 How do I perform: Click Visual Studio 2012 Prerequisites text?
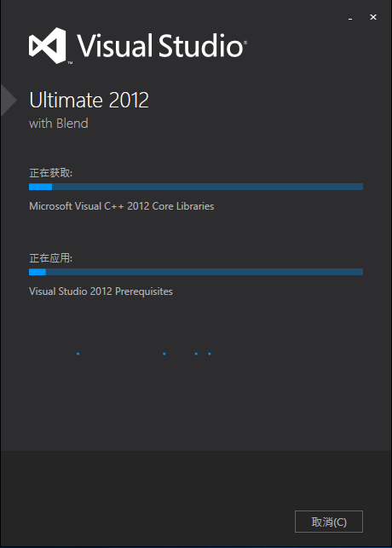click(x=101, y=291)
